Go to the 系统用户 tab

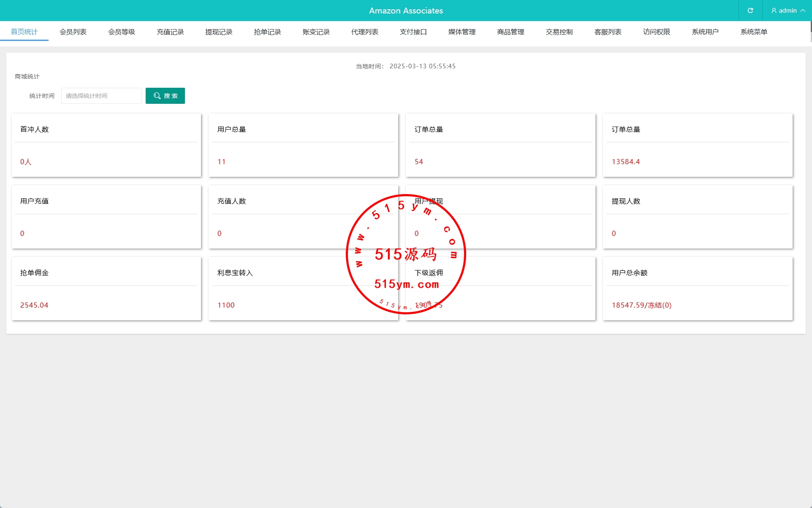(x=705, y=32)
